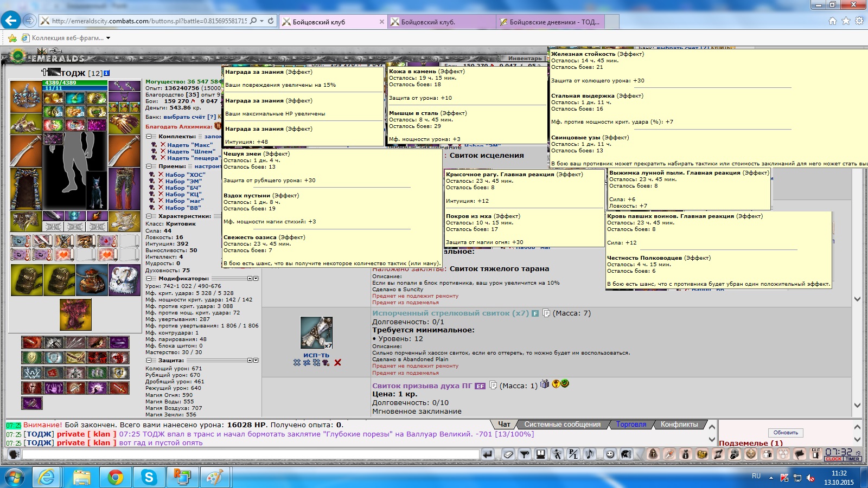Collapse the Приемы section
Image resolution: width=868 pixels, height=488 pixels.
[149, 166]
